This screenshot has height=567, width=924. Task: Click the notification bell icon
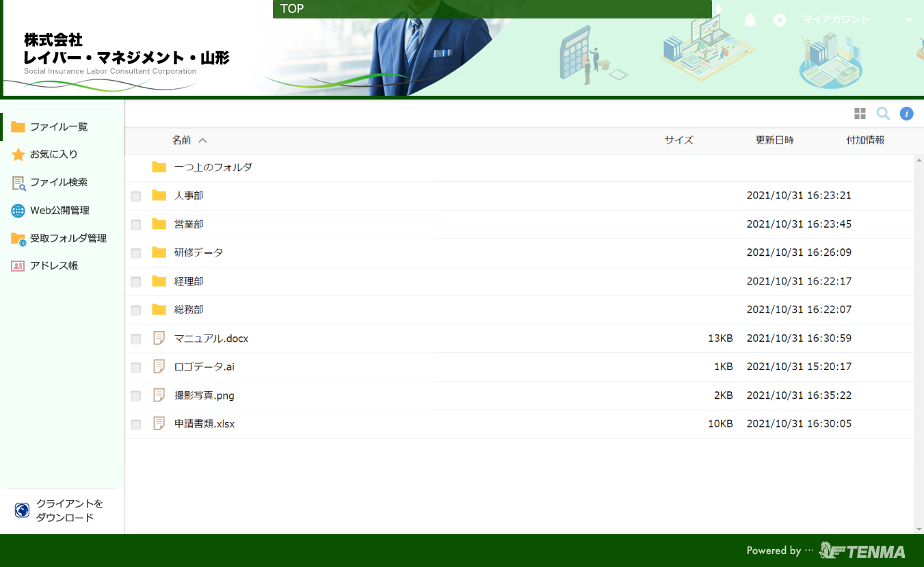(x=750, y=20)
